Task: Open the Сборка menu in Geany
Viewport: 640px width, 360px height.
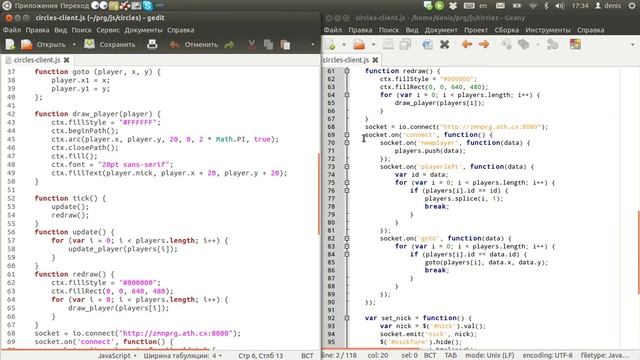Action: 507,30
